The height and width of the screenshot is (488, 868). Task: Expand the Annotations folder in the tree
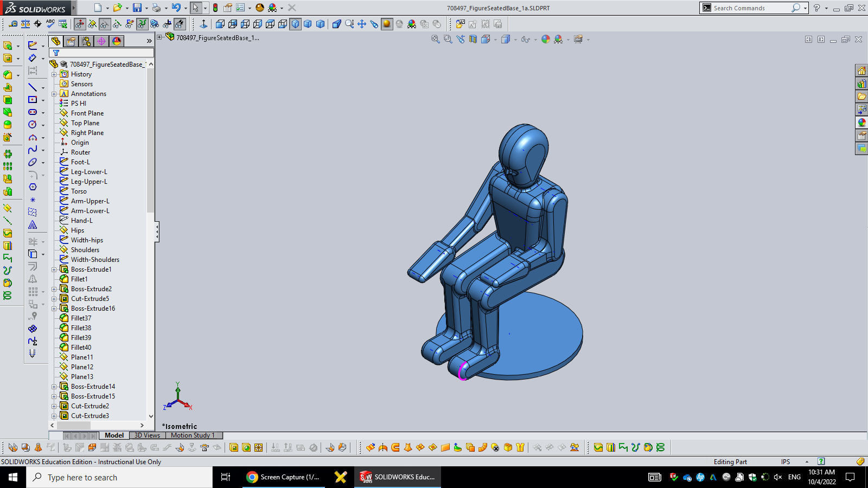(54, 94)
